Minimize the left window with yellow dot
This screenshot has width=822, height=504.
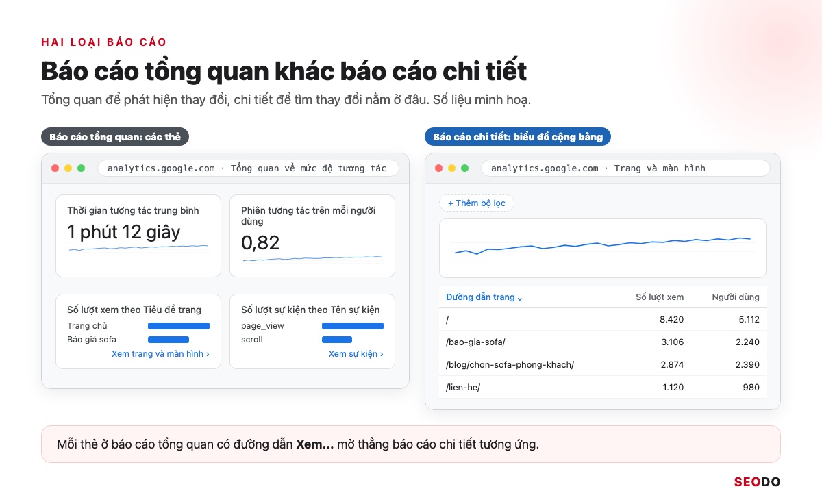[x=68, y=168]
